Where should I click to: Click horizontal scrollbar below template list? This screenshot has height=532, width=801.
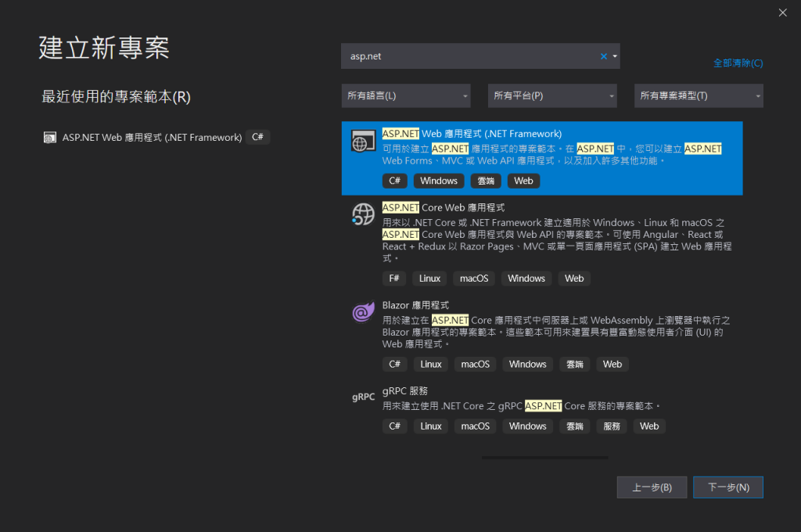coord(544,458)
